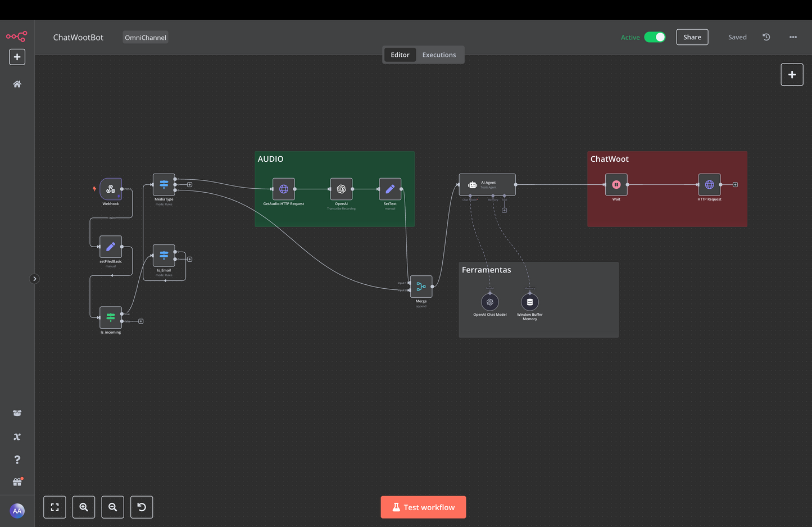Expand the left sidebar with chevron

tap(34, 279)
